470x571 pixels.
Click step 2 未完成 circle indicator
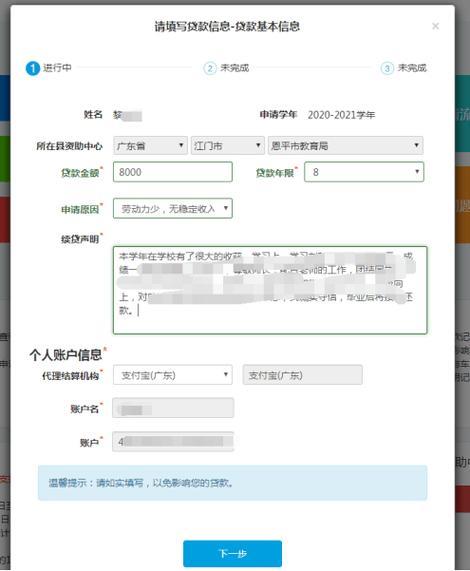pos(210,68)
